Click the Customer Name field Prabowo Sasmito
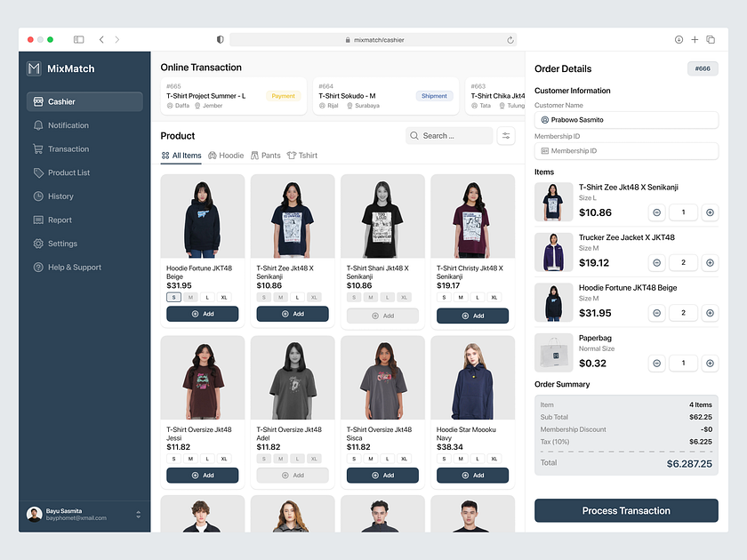 (626, 120)
